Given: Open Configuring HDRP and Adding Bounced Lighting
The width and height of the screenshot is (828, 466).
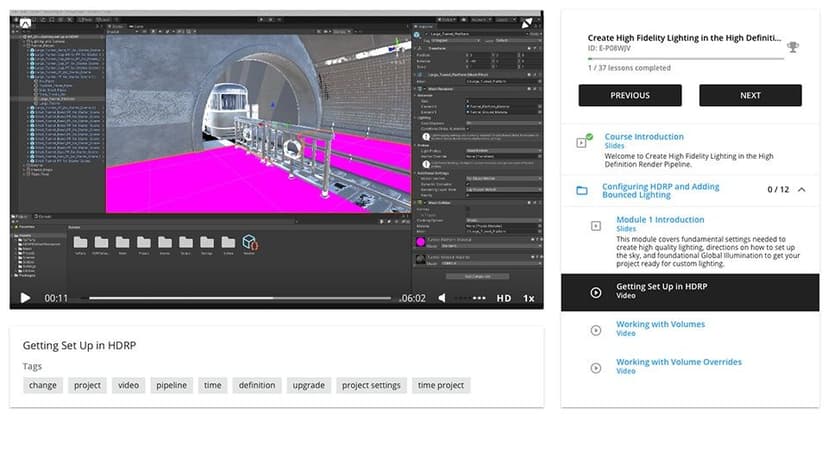Looking at the screenshot, I should coord(661,190).
